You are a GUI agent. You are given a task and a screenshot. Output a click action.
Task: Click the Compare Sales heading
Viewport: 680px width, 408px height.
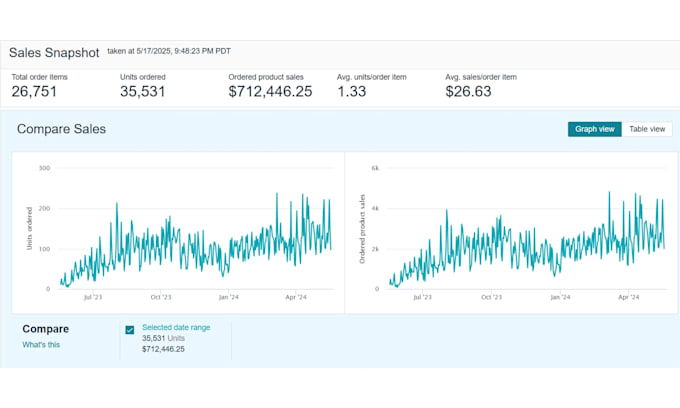61,129
